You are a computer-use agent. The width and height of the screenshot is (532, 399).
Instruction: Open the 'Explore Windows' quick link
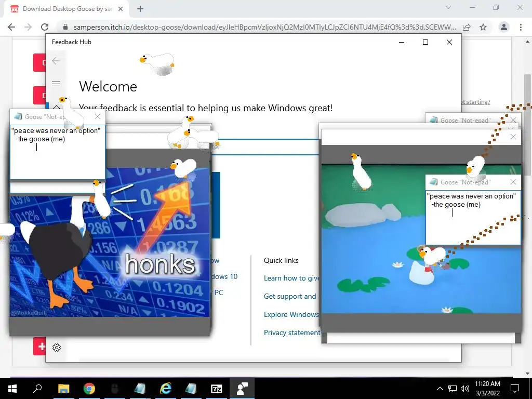(291, 314)
